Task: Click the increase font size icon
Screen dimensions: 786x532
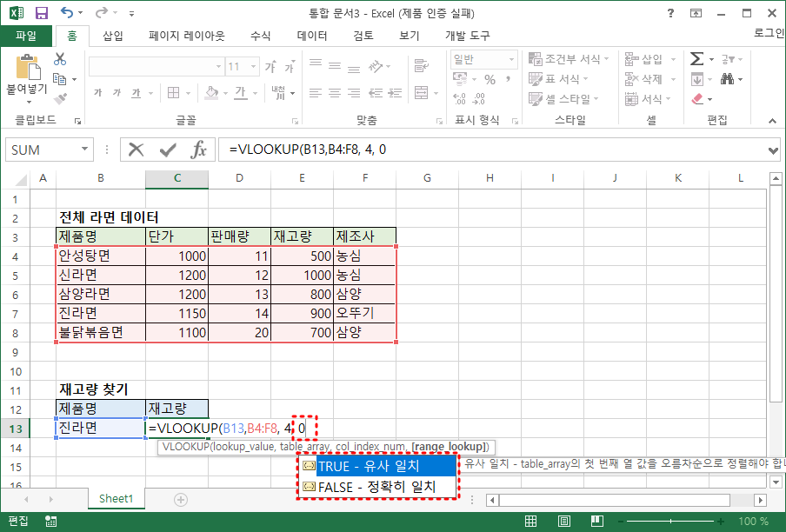Action: (x=270, y=66)
